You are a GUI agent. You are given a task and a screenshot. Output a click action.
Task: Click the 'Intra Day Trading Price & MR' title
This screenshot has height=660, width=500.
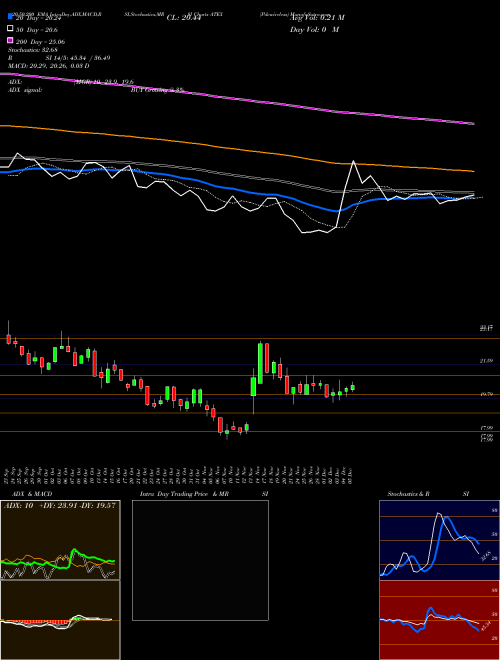[184, 494]
